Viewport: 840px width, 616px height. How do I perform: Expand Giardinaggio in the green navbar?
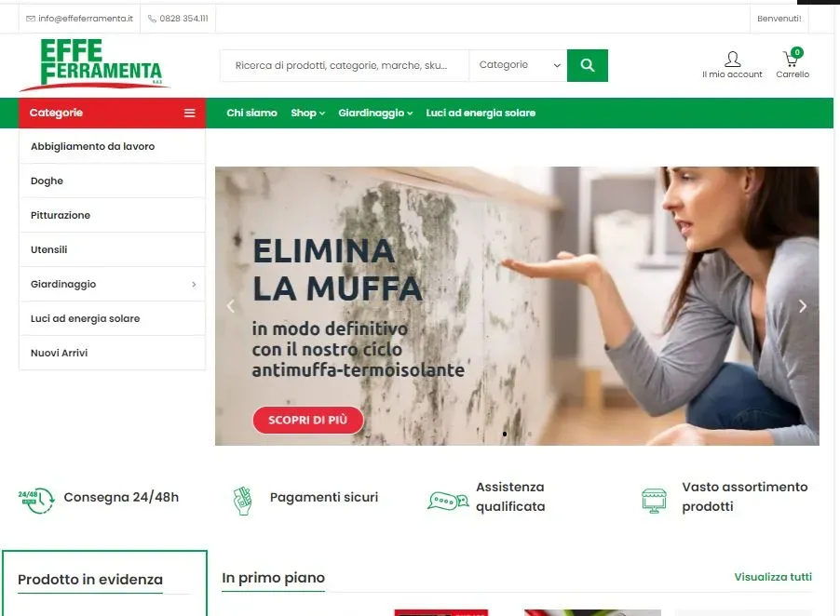(375, 113)
